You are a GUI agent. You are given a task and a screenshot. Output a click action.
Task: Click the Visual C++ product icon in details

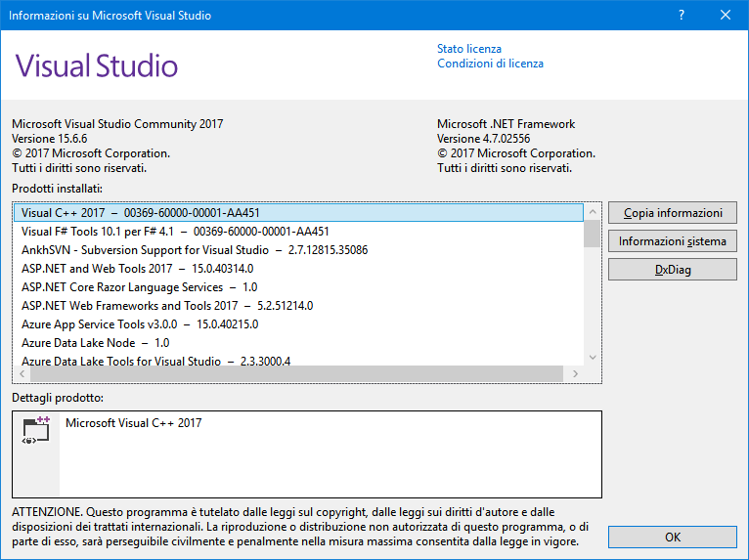(36, 432)
